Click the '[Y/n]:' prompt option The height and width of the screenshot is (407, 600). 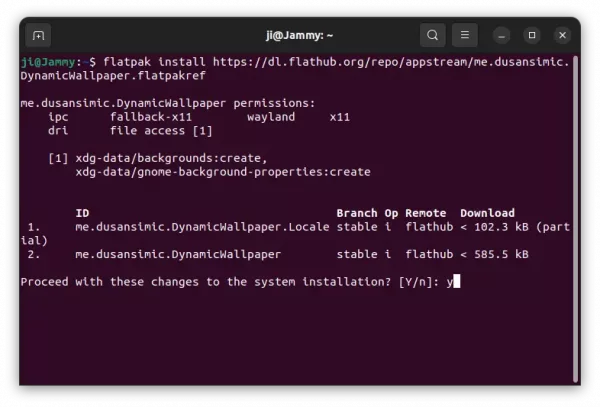(419, 282)
